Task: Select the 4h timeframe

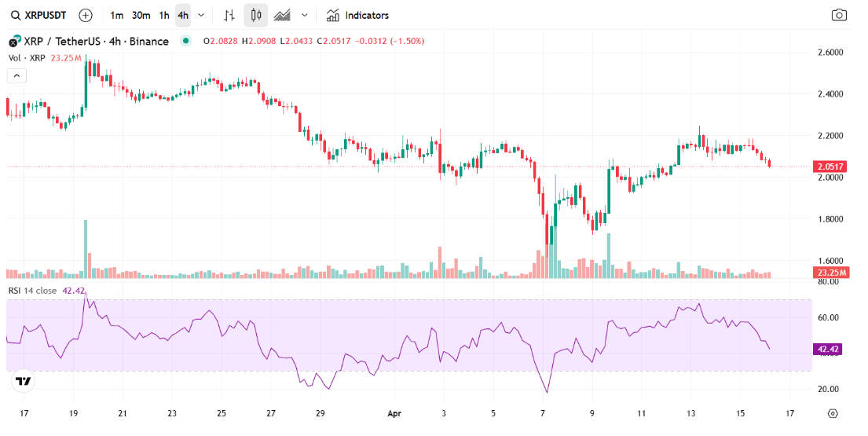Action: click(183, 16)
